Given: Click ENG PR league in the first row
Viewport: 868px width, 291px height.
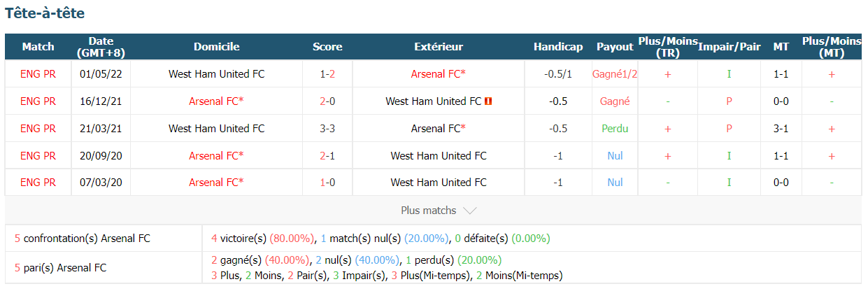Looking at the screenshot, I should tap(38, 73).
